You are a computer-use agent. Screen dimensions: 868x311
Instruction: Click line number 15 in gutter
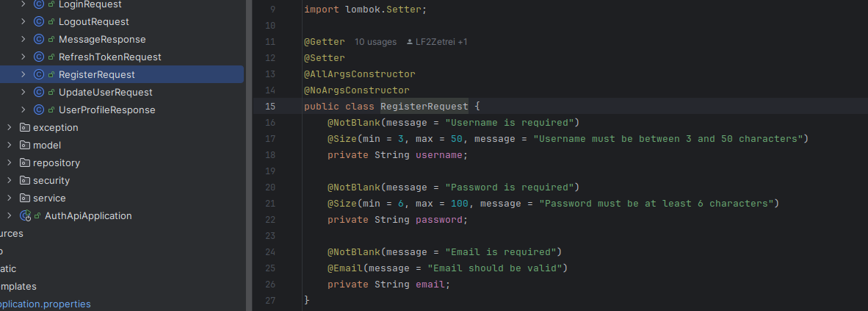pyautogui.click(x=270, y=106)
